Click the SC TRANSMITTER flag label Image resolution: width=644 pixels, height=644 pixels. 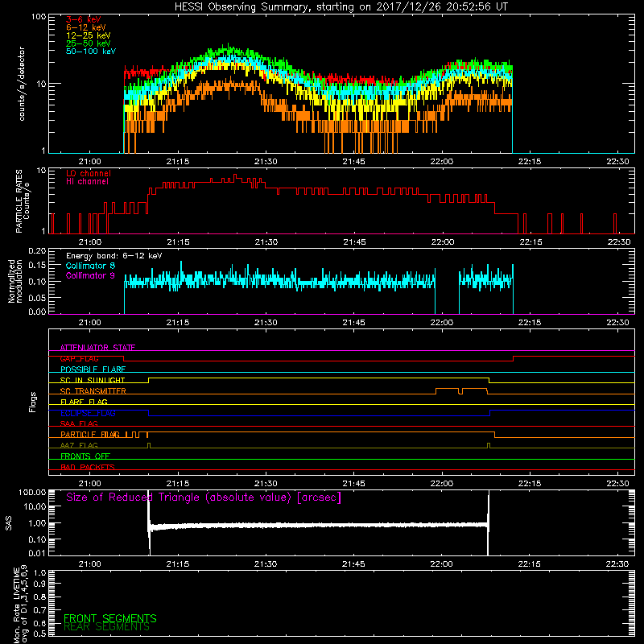click(93, 391)
